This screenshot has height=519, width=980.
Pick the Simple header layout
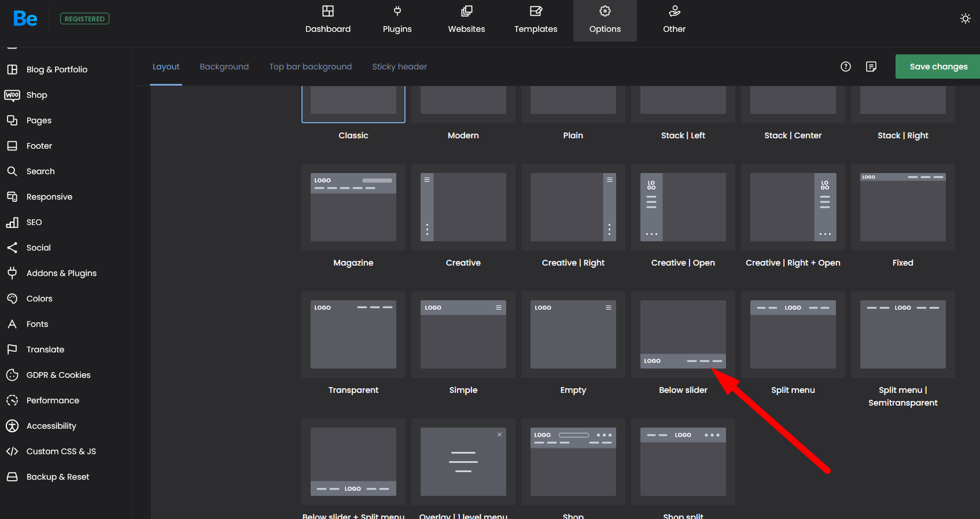click(463, 334)
